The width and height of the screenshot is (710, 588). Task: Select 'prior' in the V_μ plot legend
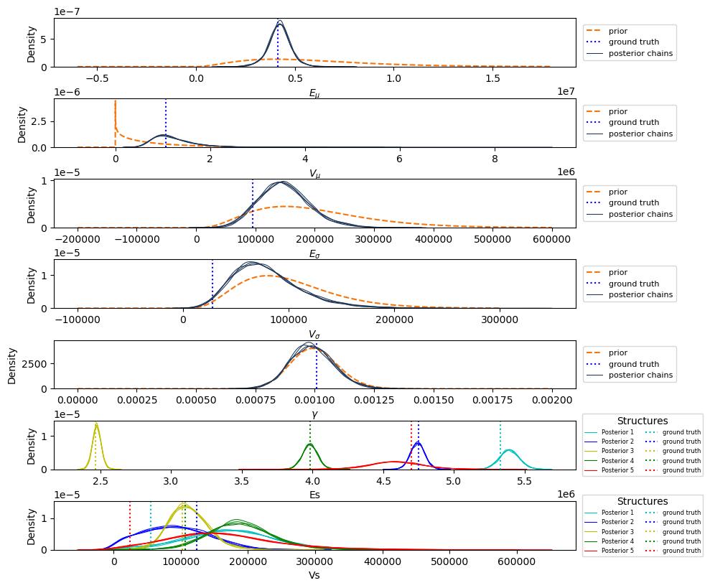click(x=617, y=111)
